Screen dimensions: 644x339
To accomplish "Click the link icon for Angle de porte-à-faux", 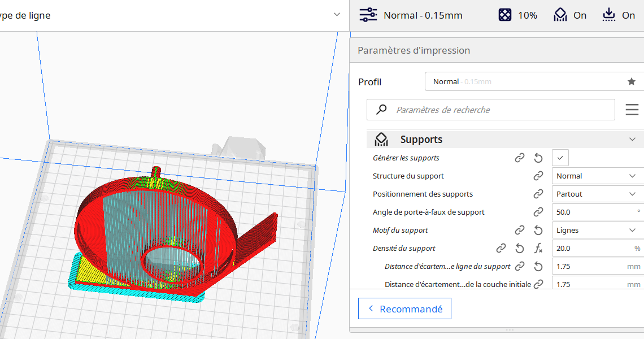I will pos(538,212).
